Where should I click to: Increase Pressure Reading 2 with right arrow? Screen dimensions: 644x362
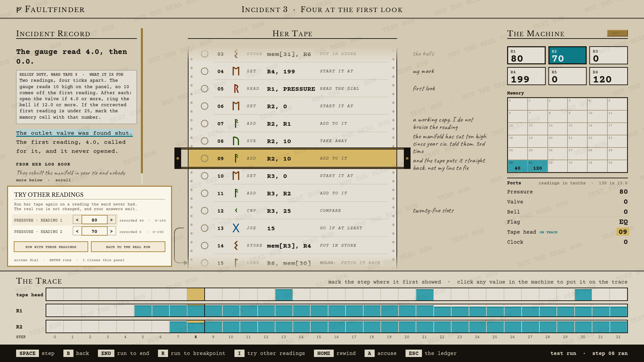click(112, 231)
